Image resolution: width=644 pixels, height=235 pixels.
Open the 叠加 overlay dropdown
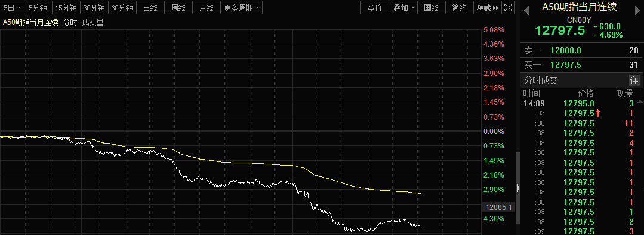[403, 8]
